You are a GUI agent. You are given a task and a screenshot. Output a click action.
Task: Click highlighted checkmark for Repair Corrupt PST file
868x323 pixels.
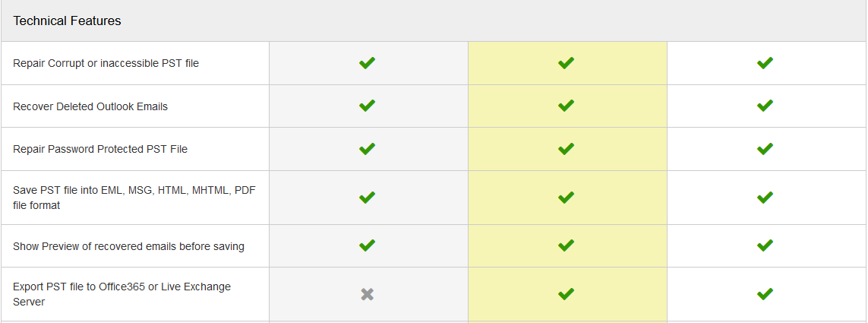pos(566,62)
